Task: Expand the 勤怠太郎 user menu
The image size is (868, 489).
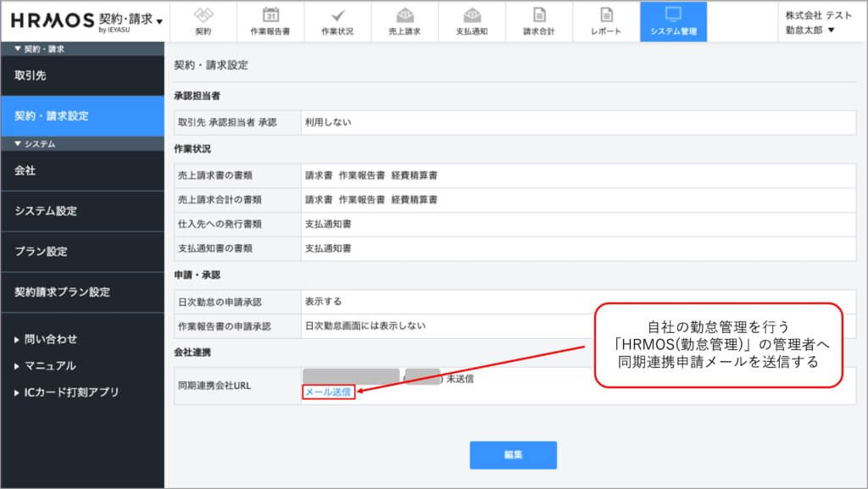Action: (x=811, y=30)
